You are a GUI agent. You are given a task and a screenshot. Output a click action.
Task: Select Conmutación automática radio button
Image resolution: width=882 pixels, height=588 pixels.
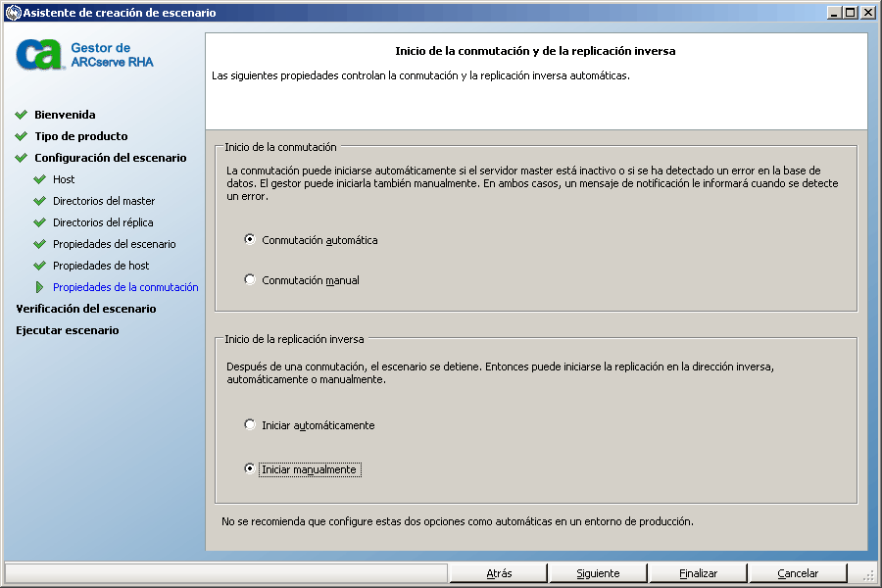(x=250, y=240)
